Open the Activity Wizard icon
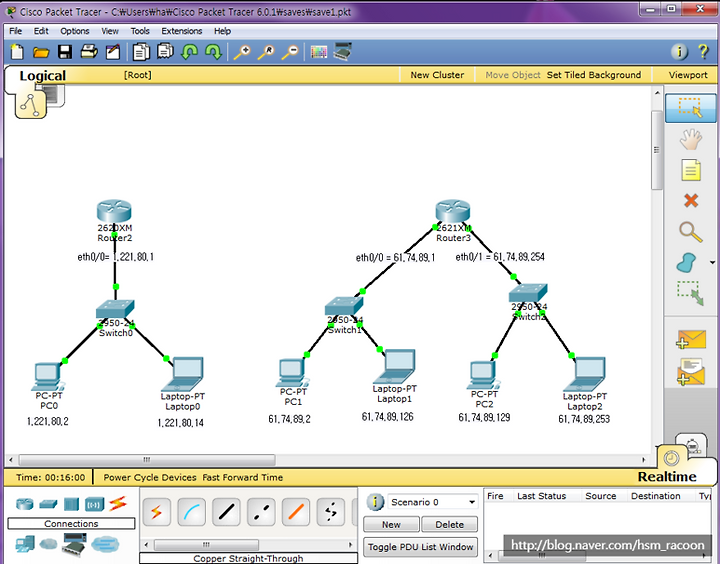This screenshot has width=720, height=564. click(112, 52)
